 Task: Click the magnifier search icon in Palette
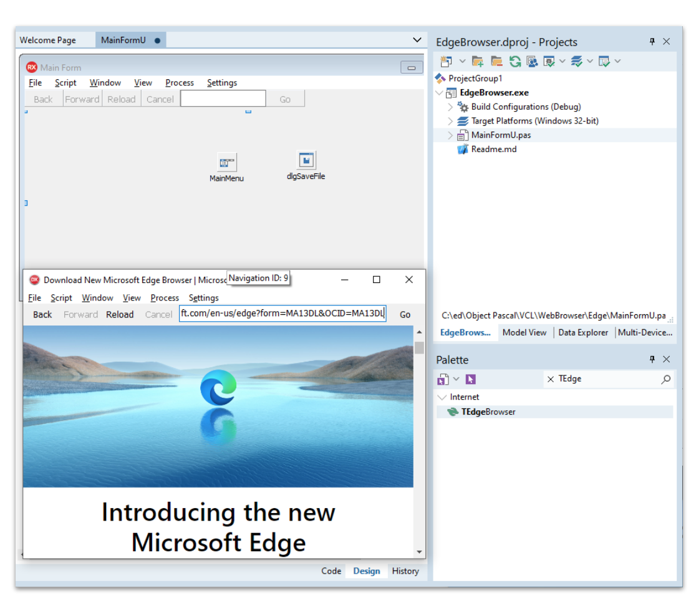tap(666, 379)
